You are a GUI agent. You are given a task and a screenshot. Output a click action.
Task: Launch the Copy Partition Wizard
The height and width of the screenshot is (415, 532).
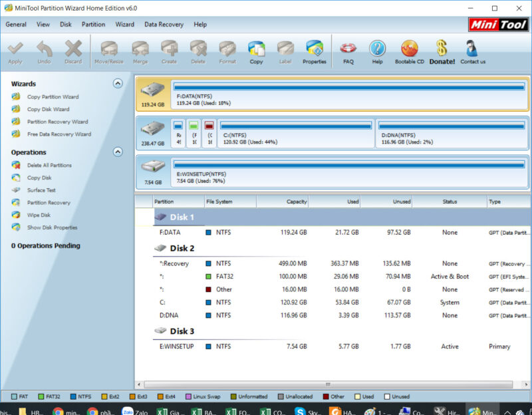click(53, 97)
